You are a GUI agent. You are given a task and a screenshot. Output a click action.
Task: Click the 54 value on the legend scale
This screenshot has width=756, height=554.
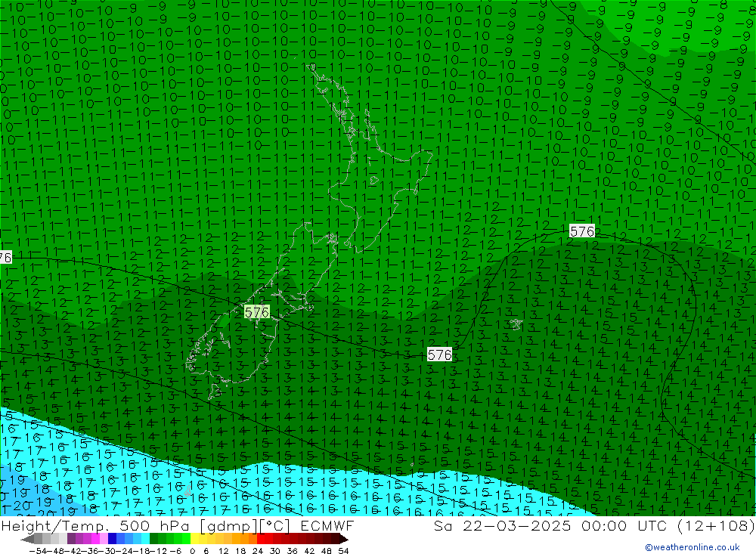(x=344, y=551)
